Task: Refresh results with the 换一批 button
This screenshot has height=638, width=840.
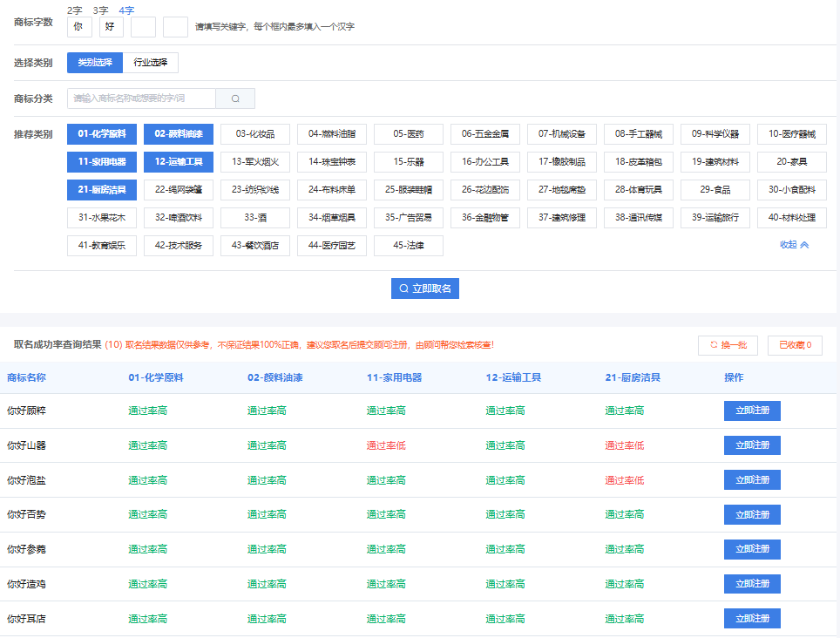Action: (728, 345)
